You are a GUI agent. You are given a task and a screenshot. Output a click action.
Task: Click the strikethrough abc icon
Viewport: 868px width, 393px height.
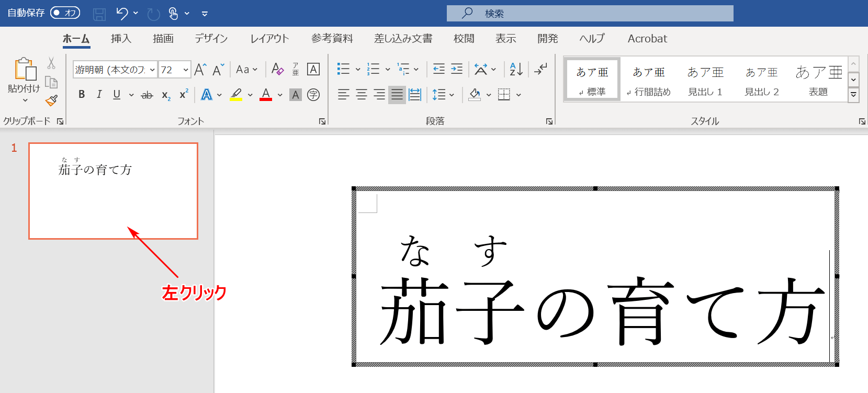pyautogui.click(x=147, y=95)
